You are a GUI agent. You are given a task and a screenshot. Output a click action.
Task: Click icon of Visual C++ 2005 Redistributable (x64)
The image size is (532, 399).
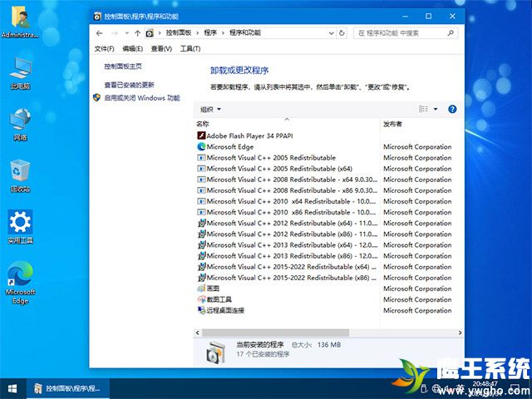[201, 169]
